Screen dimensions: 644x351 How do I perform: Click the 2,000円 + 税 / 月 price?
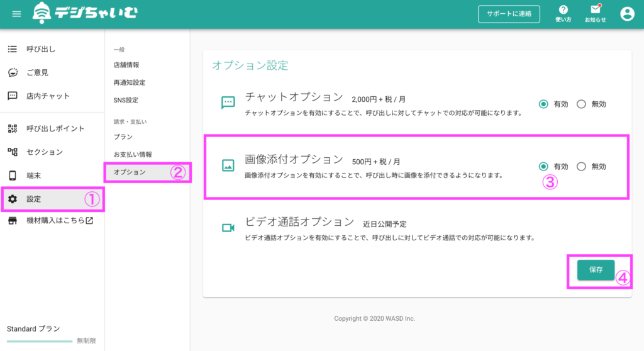[379, 99]
